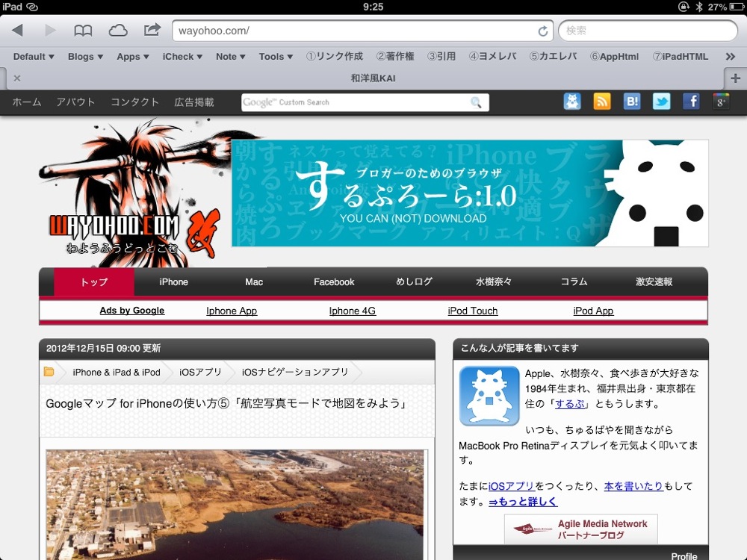The height and width of the screenshot is (560, 747).
Task: Tap the forward navigation arrow
Action: (50, 31)
